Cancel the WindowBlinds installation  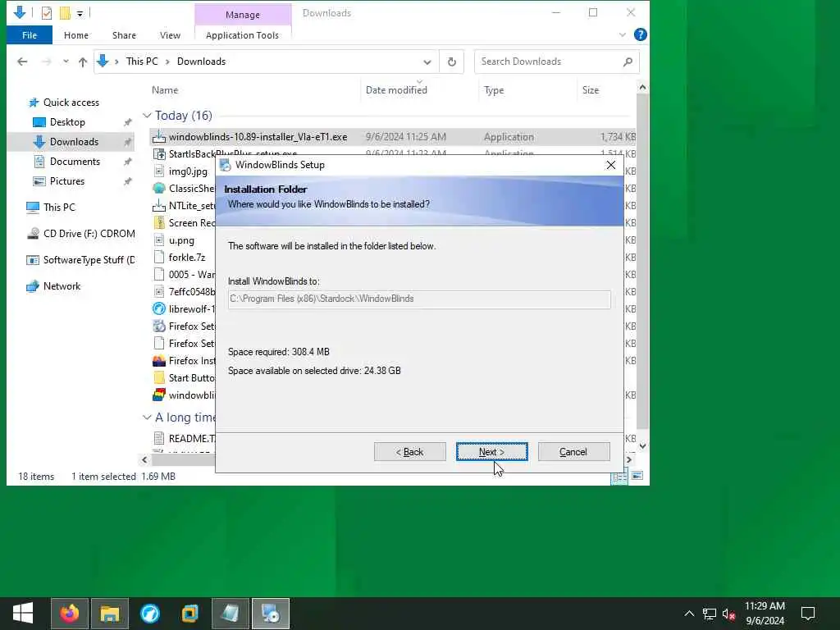coord(573,452)
